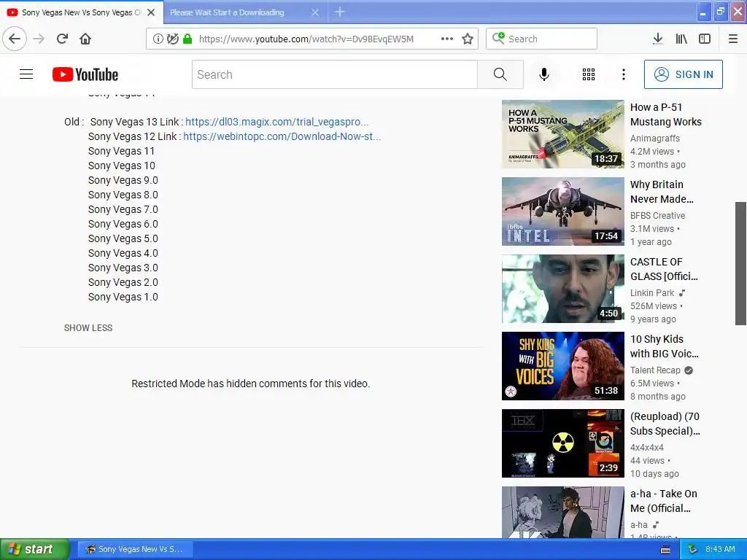
Task: Open the browser home page
Action: [85, 39]
